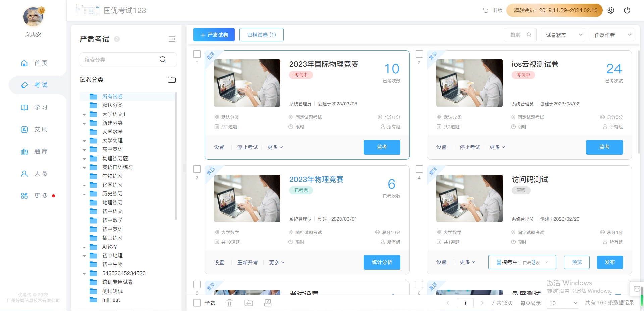Viewport: 644px width, 311px height.
Task: Click the power logout icon
Action: click(x=627, y=10)
